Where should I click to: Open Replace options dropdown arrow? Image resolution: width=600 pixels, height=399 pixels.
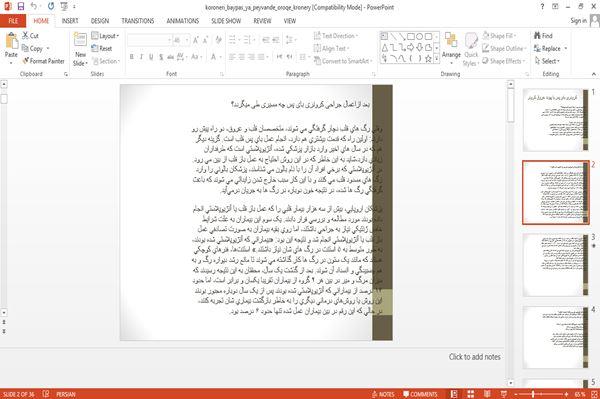[x=566, y=49]
